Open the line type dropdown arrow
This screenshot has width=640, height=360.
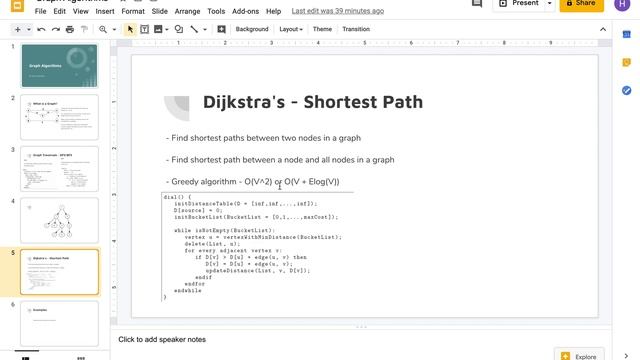(205, 29)
